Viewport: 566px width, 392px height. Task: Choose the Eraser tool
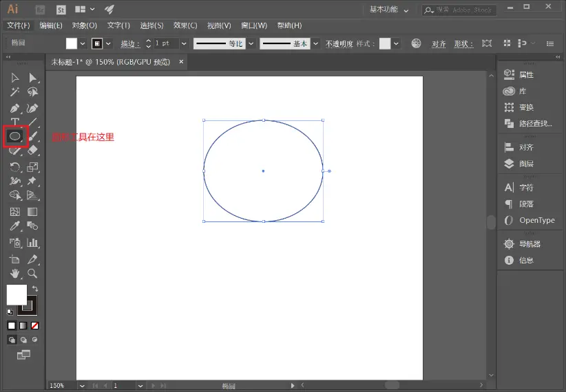(32, 150)
